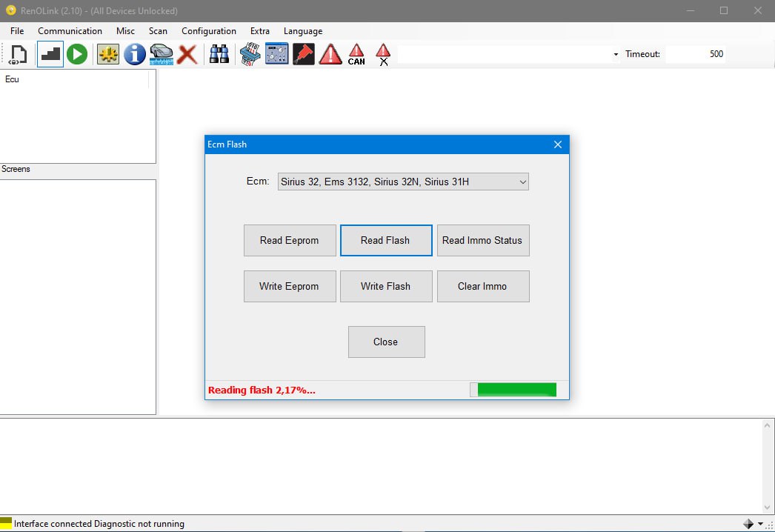Image resolution: width=775 pixels, height=532 pixels.
Task: Click the Timeout value input field
Action: coord(695,54)
